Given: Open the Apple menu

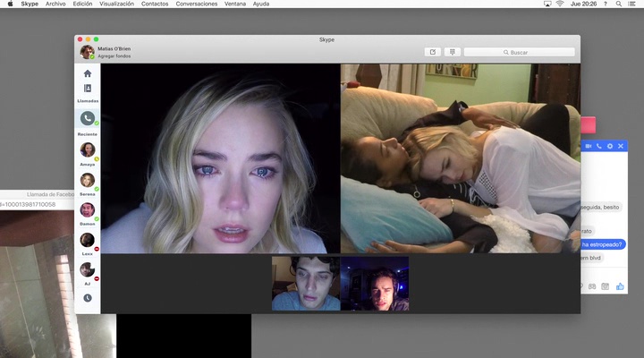Looking at the screenshot, I should point(10,4).
